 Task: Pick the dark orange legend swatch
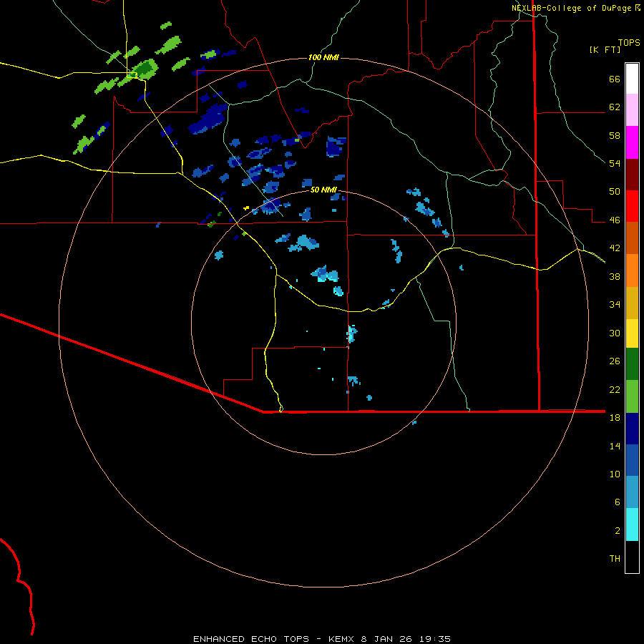(632, 238)
